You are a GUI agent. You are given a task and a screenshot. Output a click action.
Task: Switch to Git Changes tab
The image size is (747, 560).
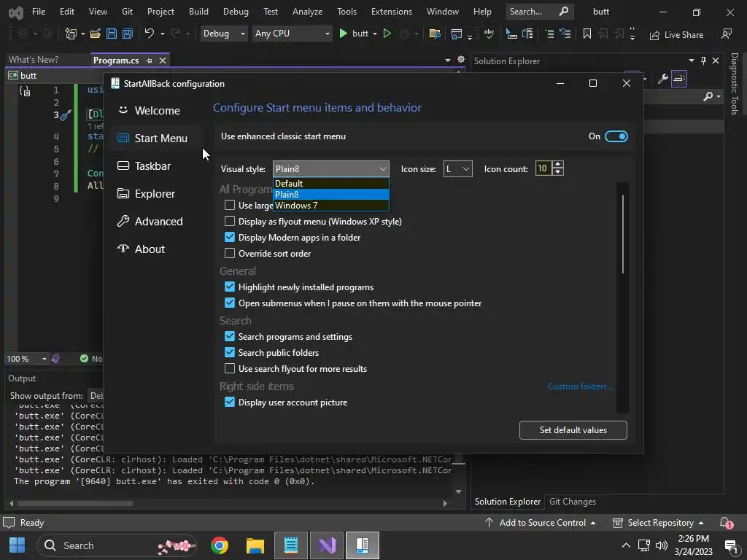click(572, 502)
